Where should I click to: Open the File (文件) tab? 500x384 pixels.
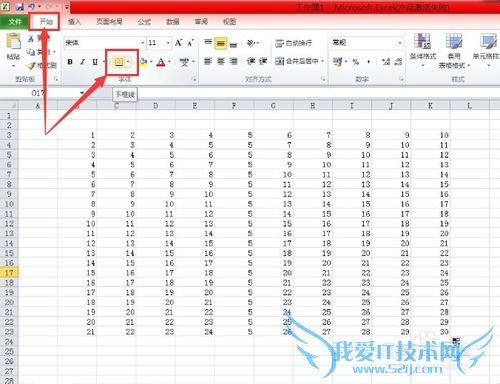pyautogui.click(x=15, y=22)
